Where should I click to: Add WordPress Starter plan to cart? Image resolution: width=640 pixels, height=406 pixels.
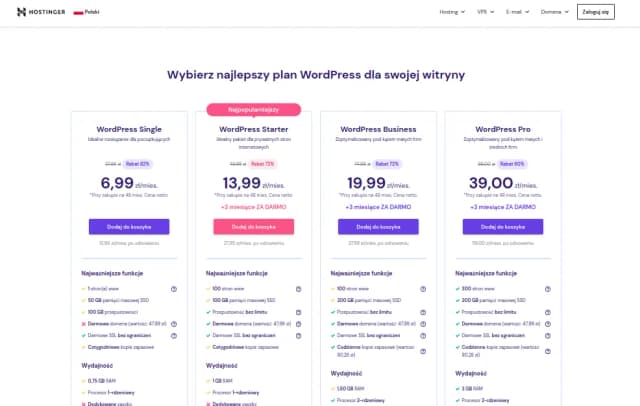253,227
